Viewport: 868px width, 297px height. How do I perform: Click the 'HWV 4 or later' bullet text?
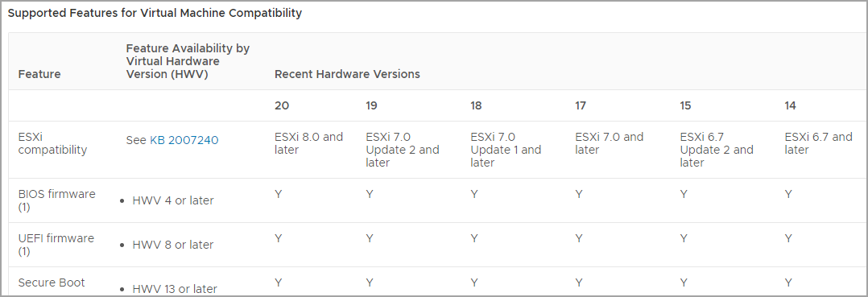[173, 200]
